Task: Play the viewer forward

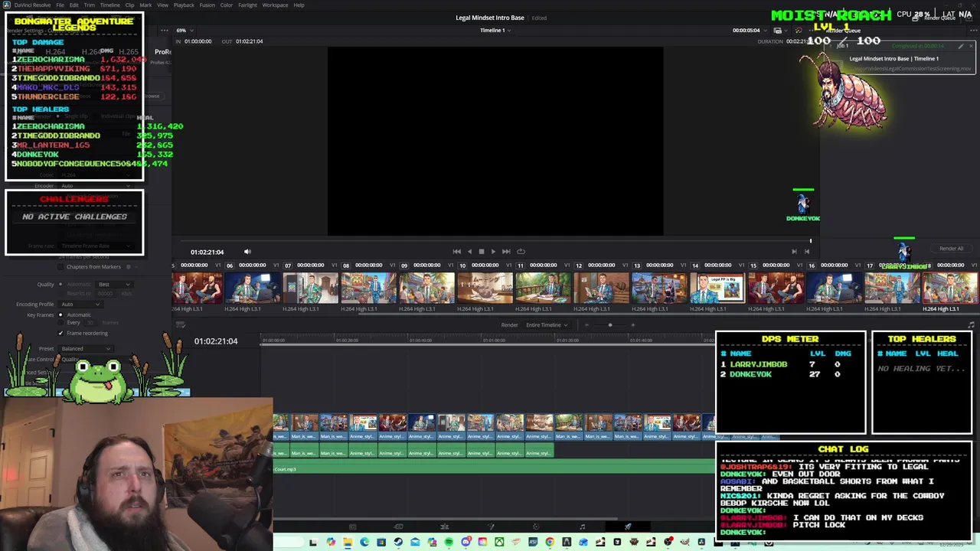Action: tap(493, 251)
